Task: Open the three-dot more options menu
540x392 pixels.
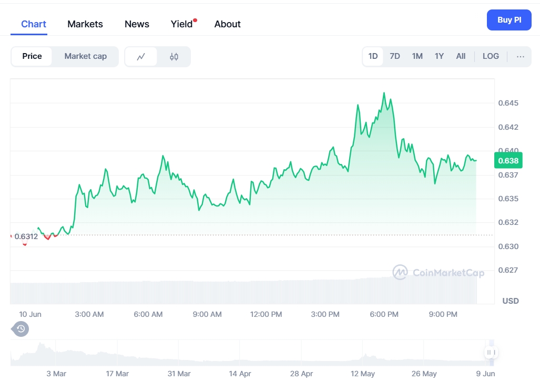Action: coord(520,57)
